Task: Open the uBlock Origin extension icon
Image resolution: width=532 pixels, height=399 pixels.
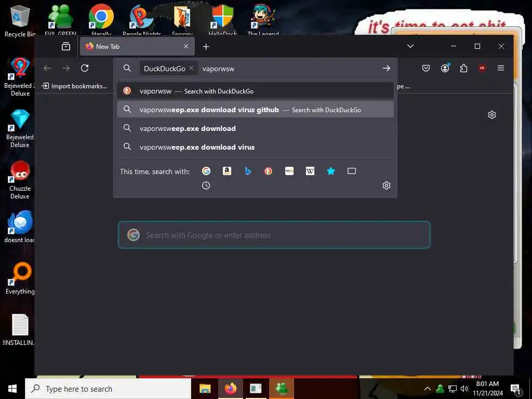Action: click(482, 68)
